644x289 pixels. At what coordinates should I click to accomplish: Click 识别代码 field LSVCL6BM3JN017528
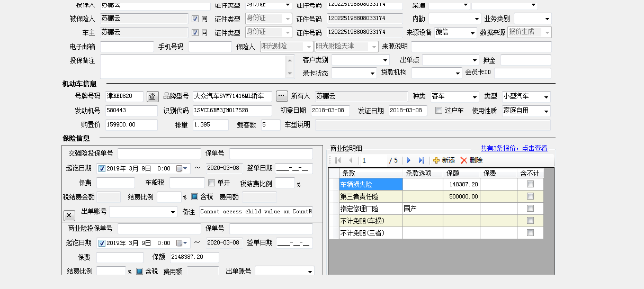[x=232, y=111]
